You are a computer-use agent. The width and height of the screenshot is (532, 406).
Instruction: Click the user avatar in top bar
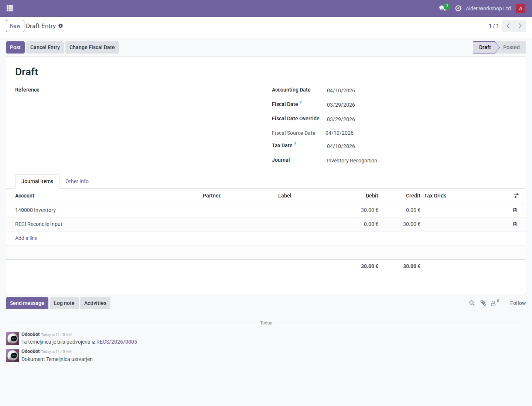[x=521, y=8]
